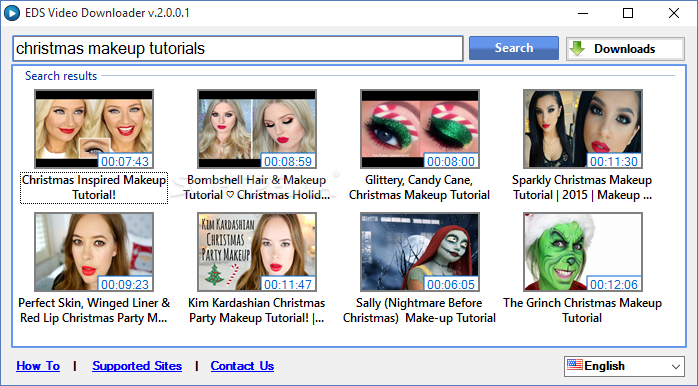The height and width of the screenshot is (386, 698).
Task: Click the 00:11:30 duration label
Action: point(613,161)
